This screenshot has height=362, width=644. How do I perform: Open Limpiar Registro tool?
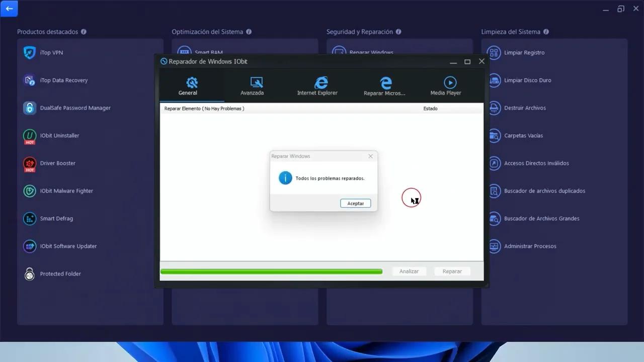(x=523, y=52)
